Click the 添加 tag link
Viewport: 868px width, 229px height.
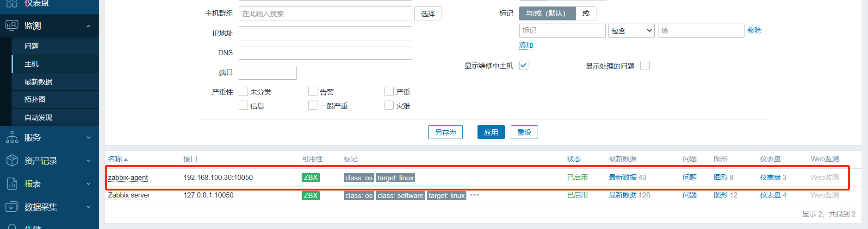click(x=526, y=45)
